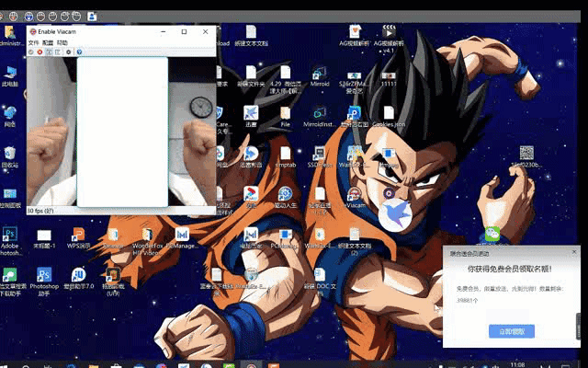
Task: Open the WeChat desktop icon
Action: tap(492, 234)
